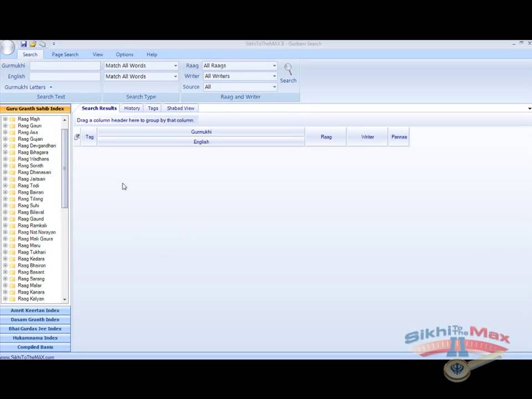Select Raag Bilaval in the index tree

pos(31,212)
